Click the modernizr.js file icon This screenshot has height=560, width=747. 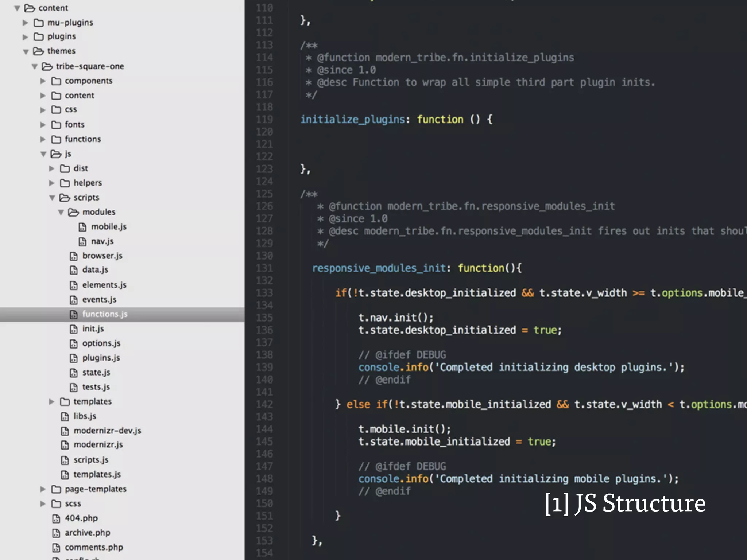(65, 445)
